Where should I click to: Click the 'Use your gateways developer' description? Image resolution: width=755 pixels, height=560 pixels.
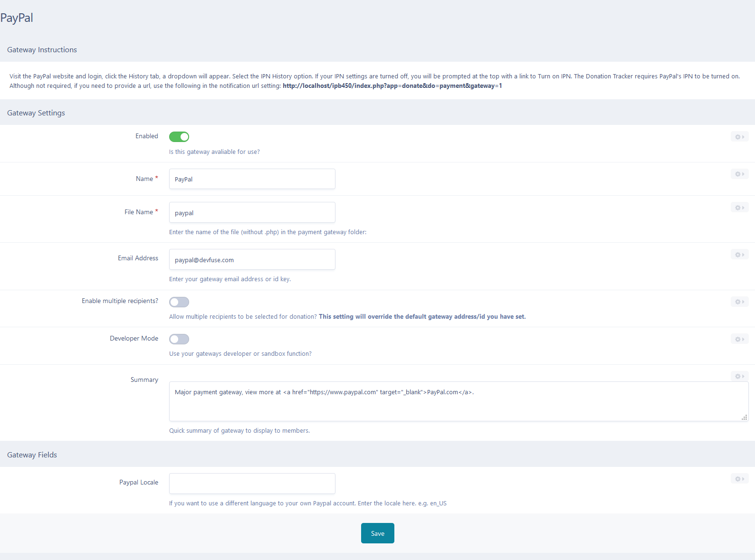[x=240, y=354]
